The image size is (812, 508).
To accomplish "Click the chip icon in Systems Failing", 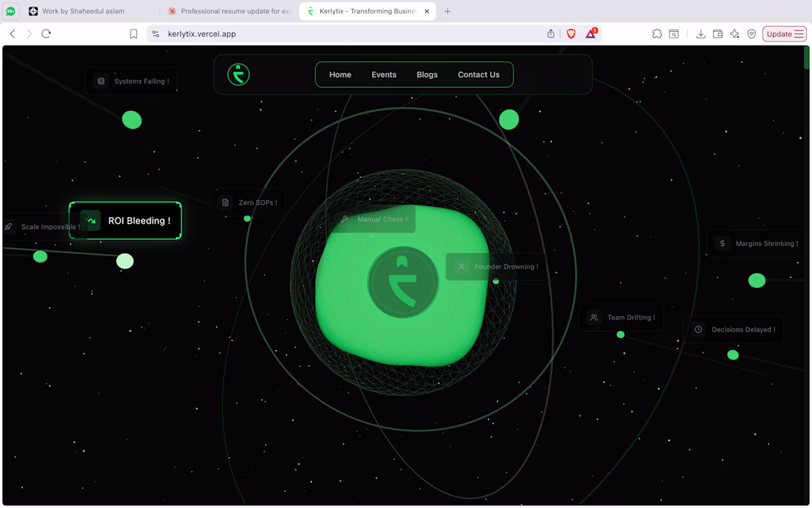I will (x=101, y=81).
